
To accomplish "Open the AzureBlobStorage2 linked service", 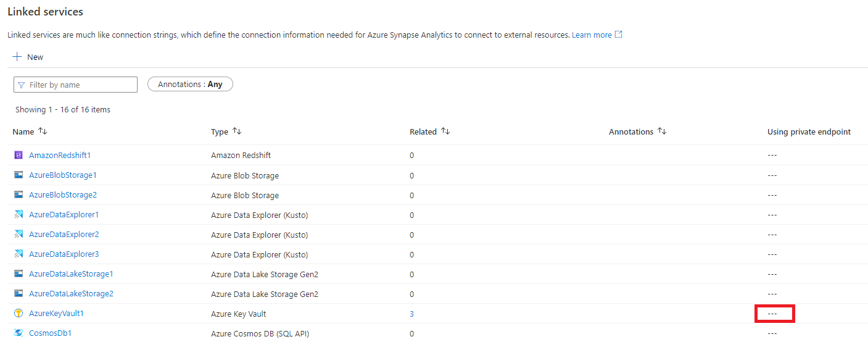I will [63, 194].
